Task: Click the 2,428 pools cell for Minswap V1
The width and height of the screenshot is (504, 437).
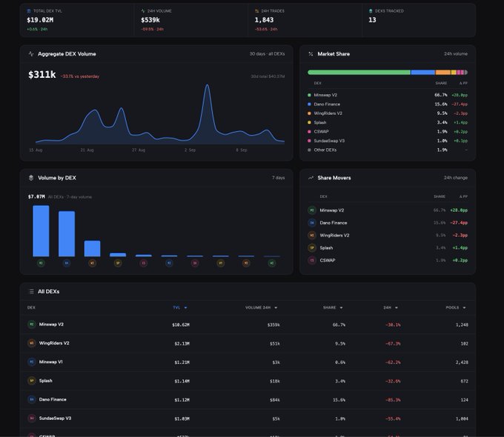Action: pyautogui.click(x=462, y=362)
